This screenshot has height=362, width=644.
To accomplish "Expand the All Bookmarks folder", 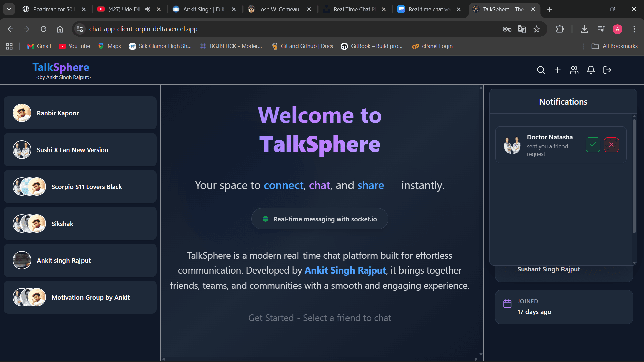I will point(614,46).
